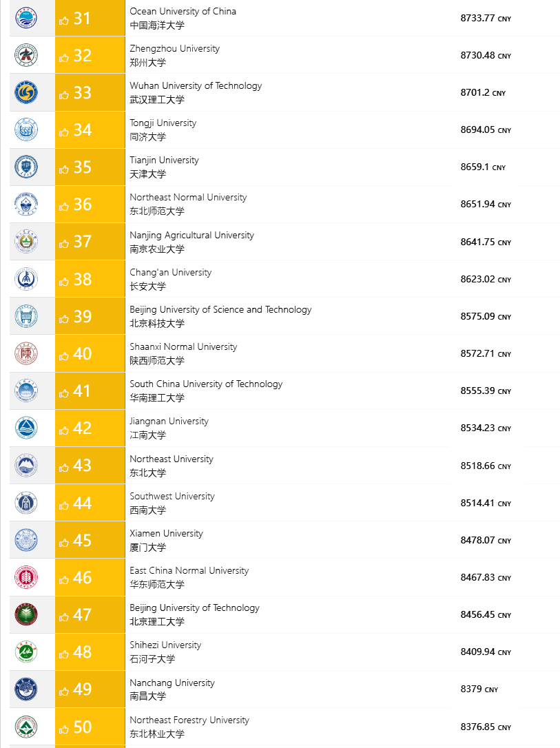
Task: Open Beijing University of Science and Technology
Action: click(x=220, y=309)
